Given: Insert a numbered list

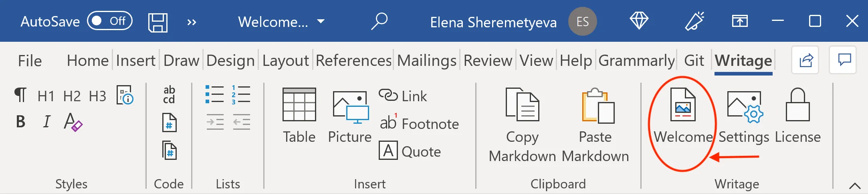Looking at the screenshot, I should point(240,95).
